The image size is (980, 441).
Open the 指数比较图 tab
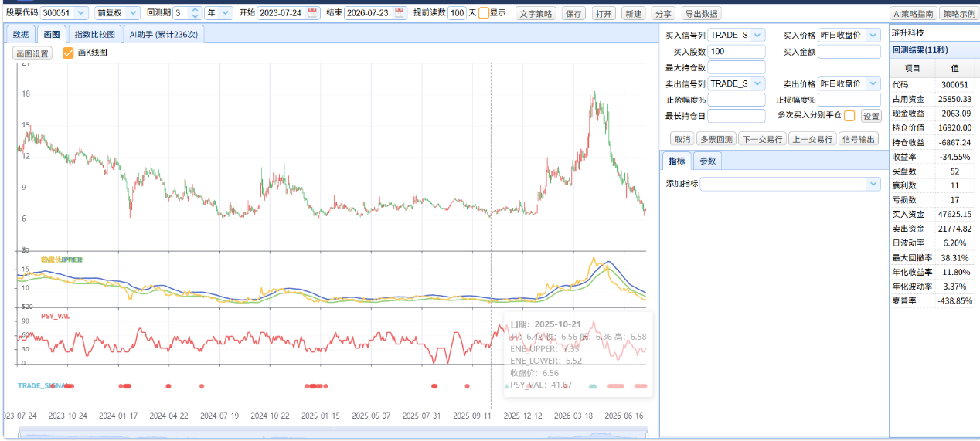(x=95, y=34)
